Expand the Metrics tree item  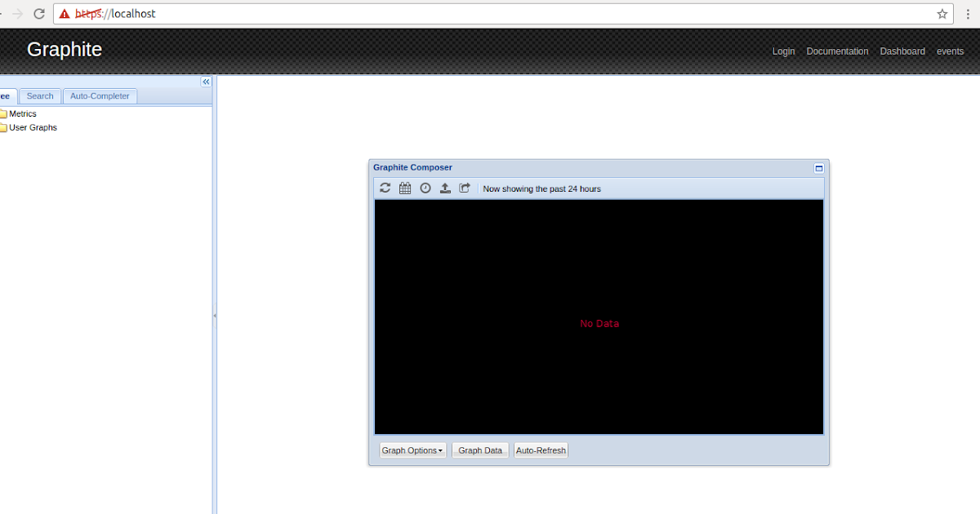pyautogui.click(x=24, y=113)
